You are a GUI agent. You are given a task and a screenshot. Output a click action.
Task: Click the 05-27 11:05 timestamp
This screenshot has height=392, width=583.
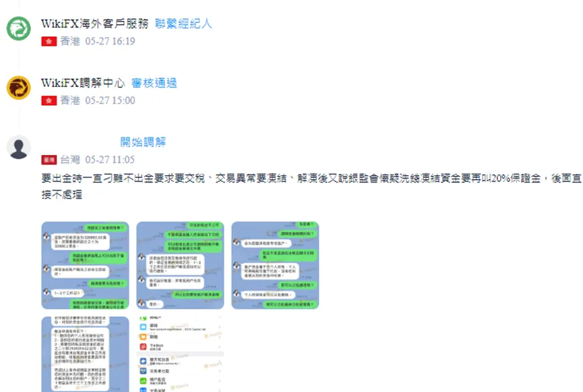[x=110, y=160]
